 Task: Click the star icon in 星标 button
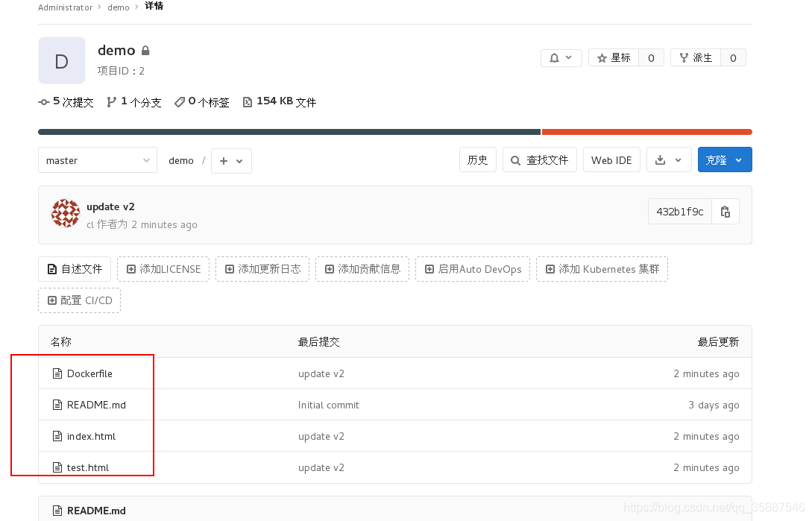(x=602, y=58)
